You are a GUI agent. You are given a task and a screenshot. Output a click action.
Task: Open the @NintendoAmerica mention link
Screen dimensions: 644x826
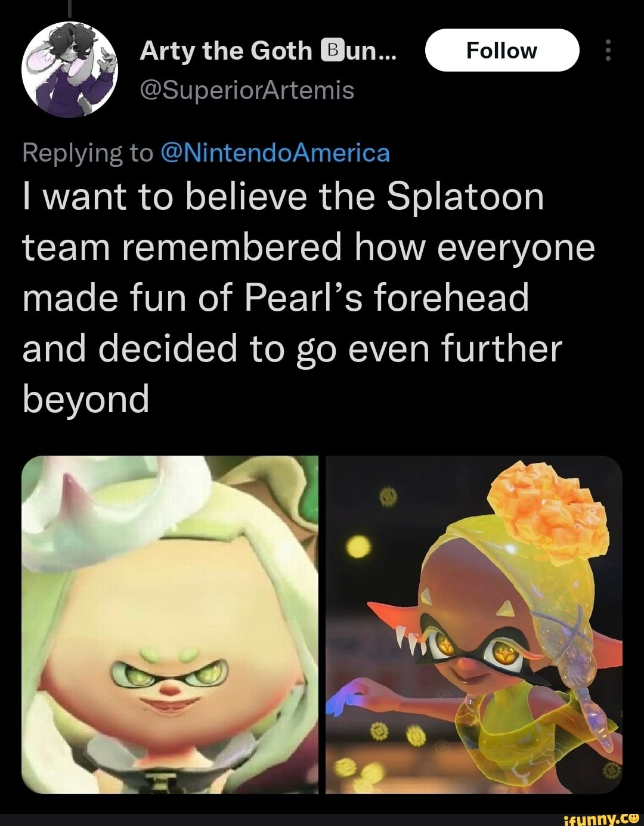(x=275, y=153)
